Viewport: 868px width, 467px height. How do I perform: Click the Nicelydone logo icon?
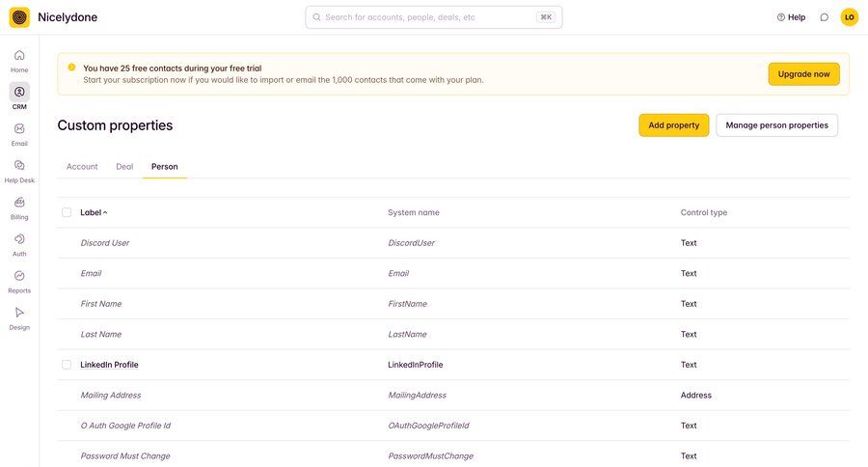[19, 17]
